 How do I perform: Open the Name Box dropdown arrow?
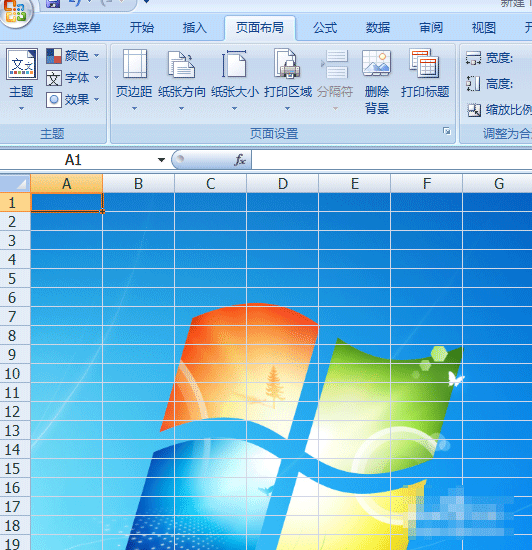pyautogui.click(x=161, y=160)
